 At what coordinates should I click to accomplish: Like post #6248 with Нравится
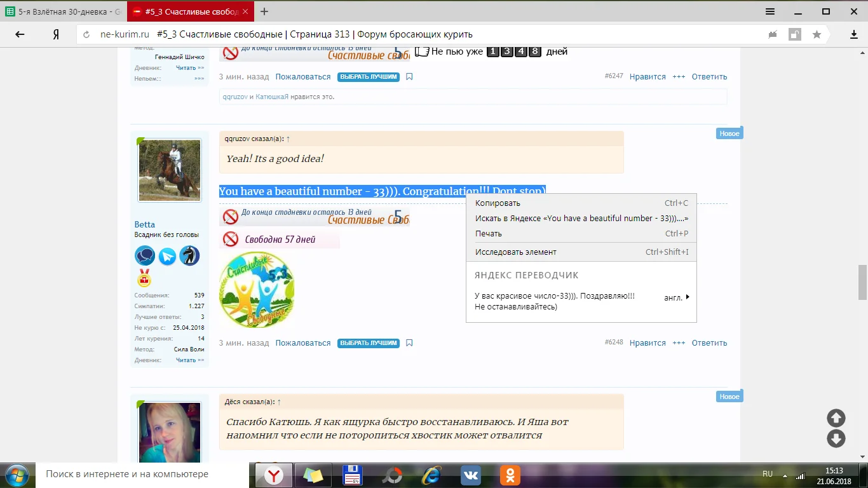click(x=648, y=343)
